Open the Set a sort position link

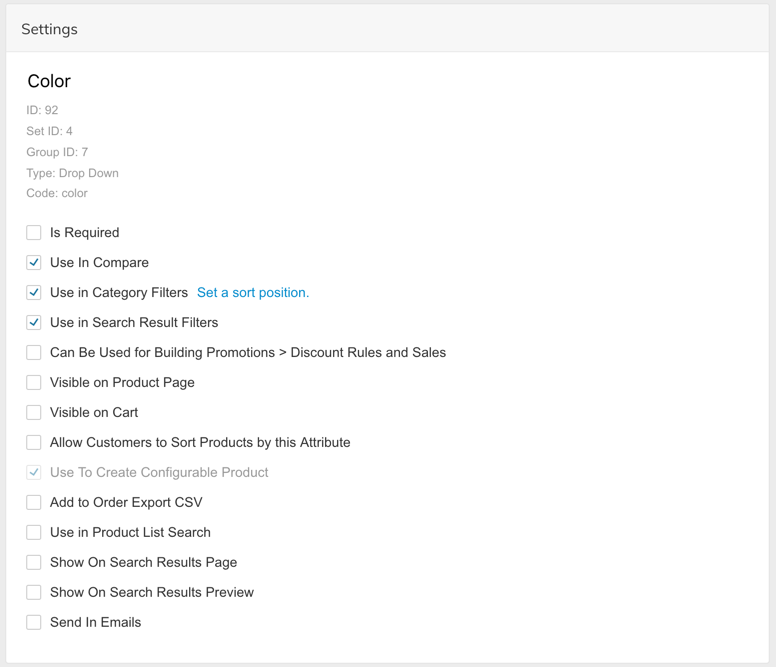click(x=253, y=292)
